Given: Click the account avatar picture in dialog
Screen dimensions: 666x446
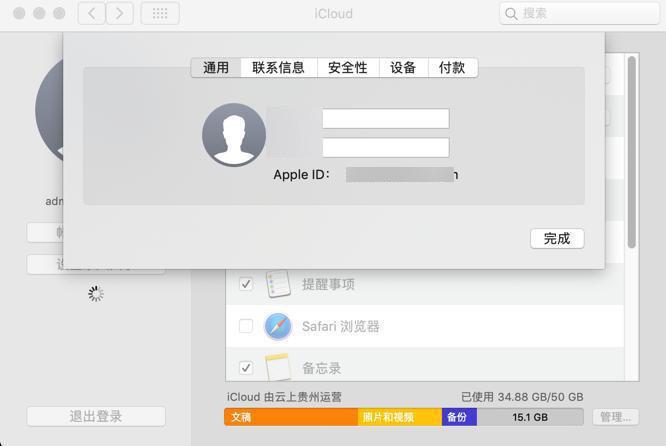Looking at the screenshot, I should 234,135.
